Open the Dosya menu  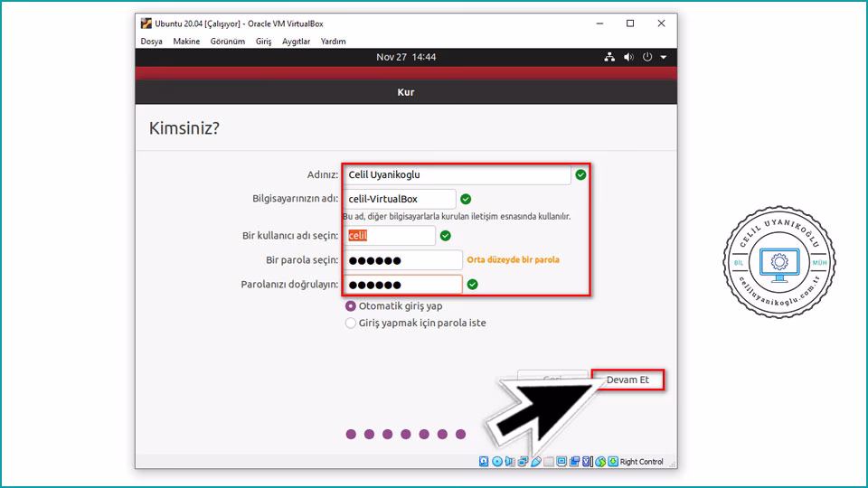click(x=151, y=42)
